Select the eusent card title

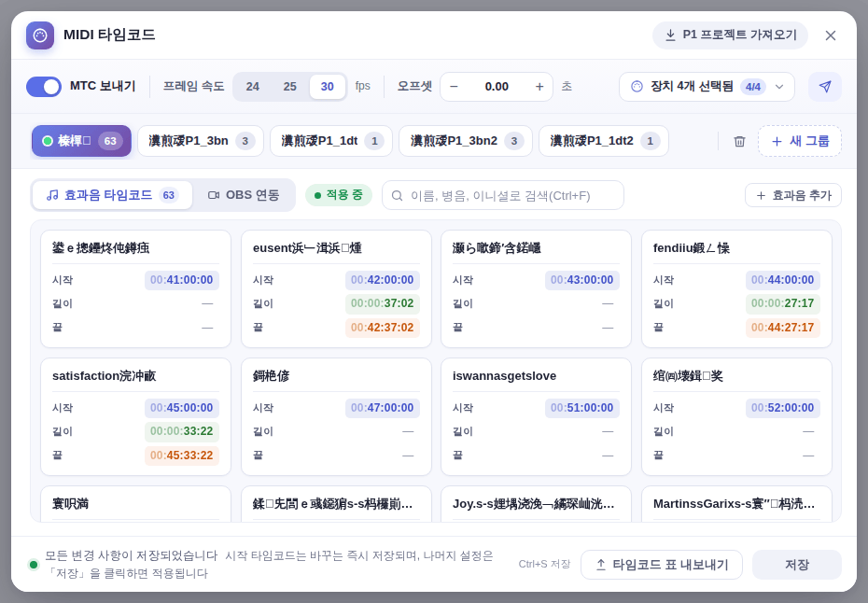point(307,248)
